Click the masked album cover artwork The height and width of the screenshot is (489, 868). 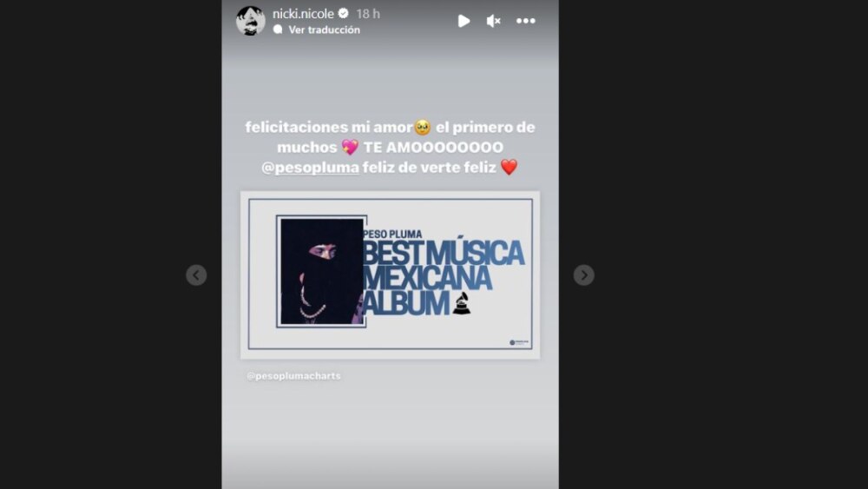coord(322,271)
